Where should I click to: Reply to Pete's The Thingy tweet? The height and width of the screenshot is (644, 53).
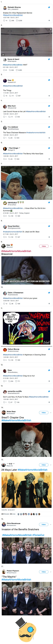4,96
